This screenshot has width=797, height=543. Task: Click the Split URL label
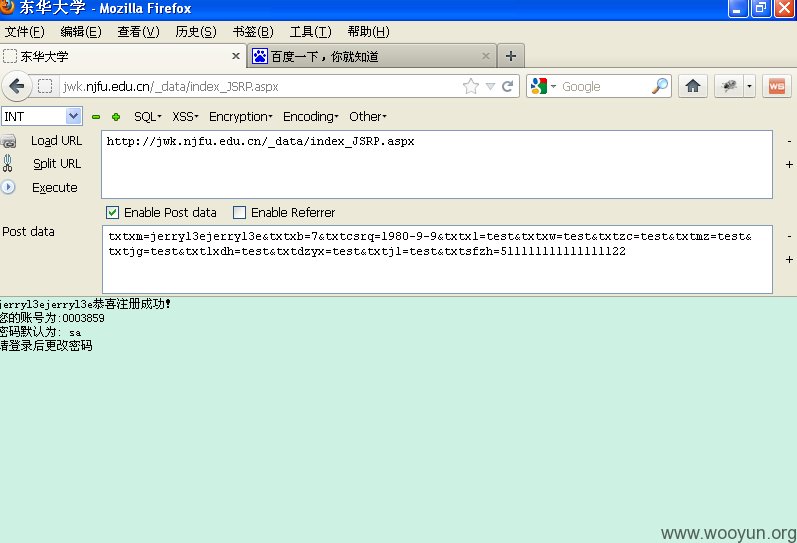[x=57, y=164]
